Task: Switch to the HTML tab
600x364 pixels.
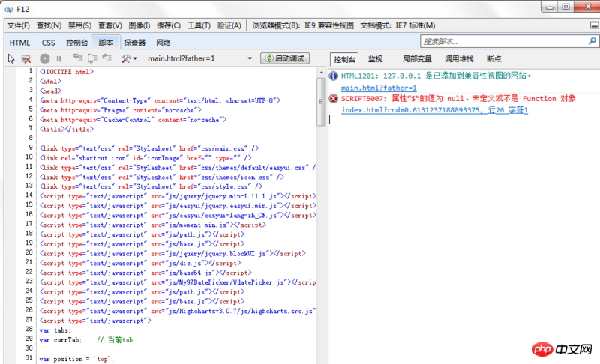Action: click(19, 43)
